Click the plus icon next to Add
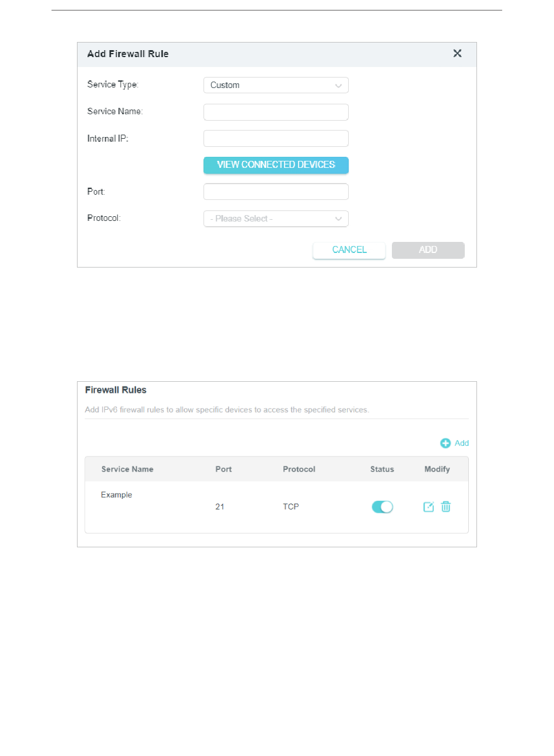The image size is (554, 756). tap(446, 444)
